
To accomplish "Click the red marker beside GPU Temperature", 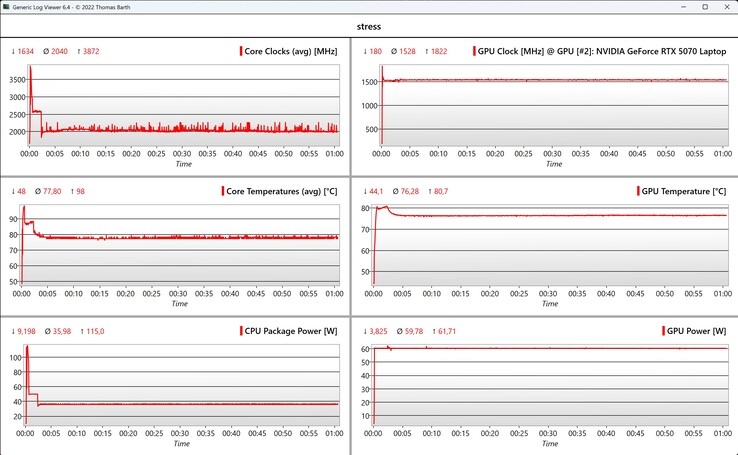I will pyautogui.click(x=637, y=191).
